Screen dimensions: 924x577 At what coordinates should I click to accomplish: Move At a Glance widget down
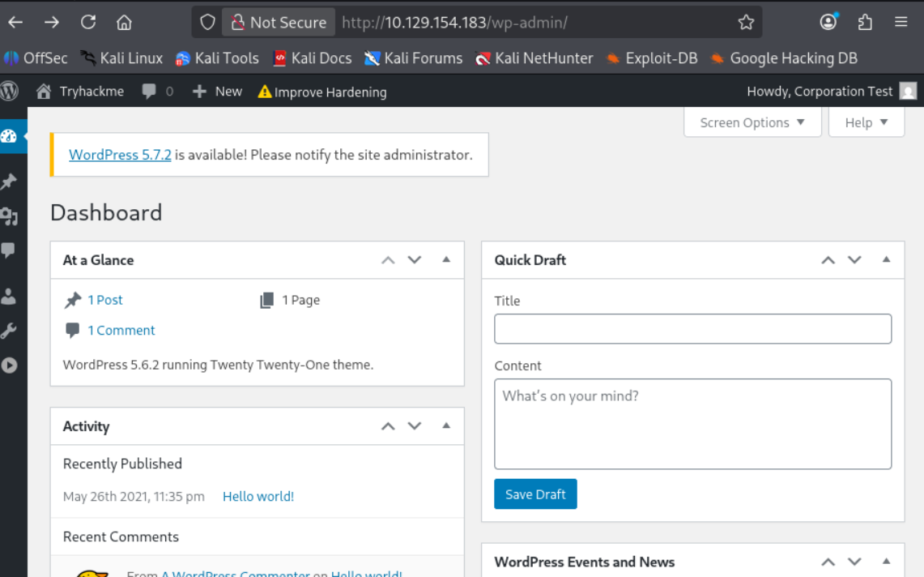415,260
